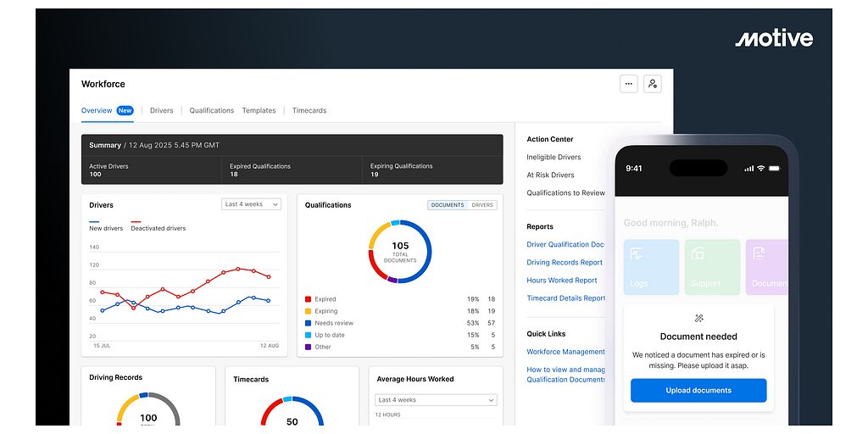Click the Needs review 53% value
The image size is (868, 434).
click(473, 323)
